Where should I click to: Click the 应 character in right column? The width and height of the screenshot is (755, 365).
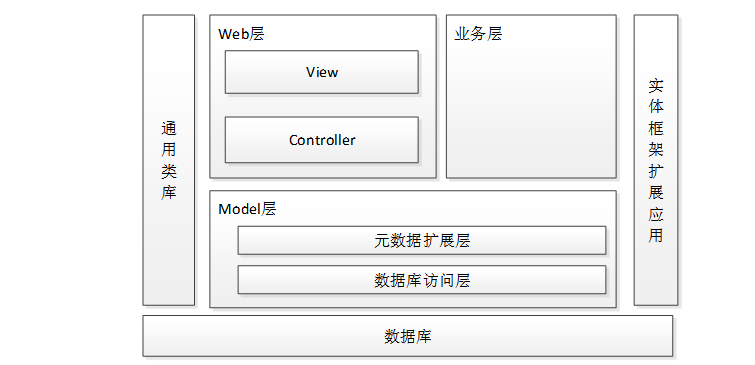pos(656,213)
